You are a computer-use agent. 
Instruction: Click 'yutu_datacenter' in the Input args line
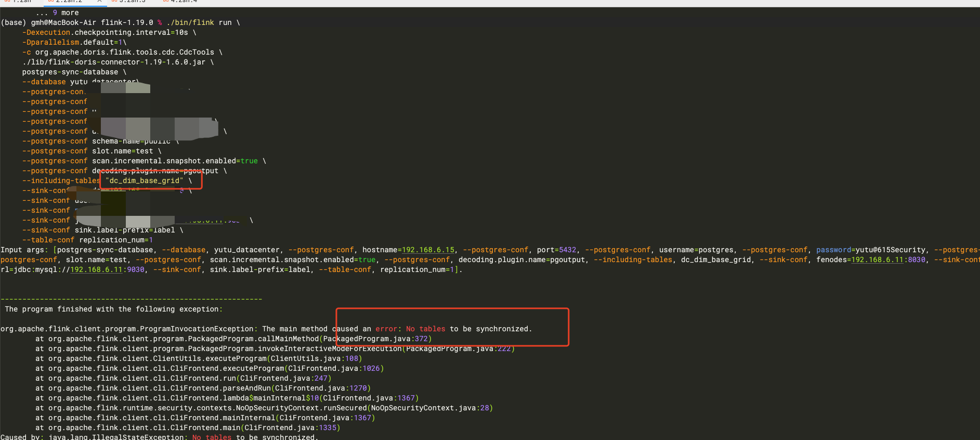247,250
